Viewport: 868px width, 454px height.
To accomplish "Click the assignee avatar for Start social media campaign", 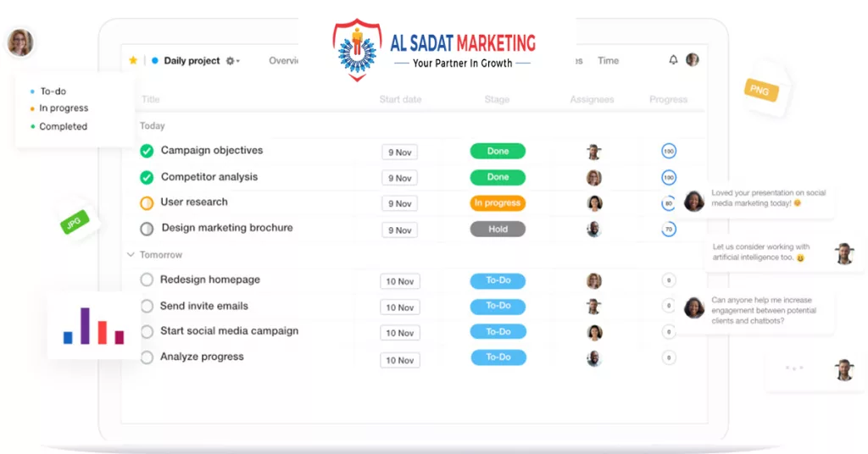I will [594, 332].
